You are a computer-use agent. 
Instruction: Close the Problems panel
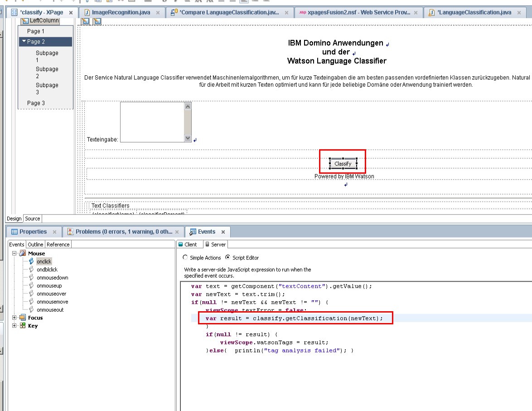pos(177,232)
